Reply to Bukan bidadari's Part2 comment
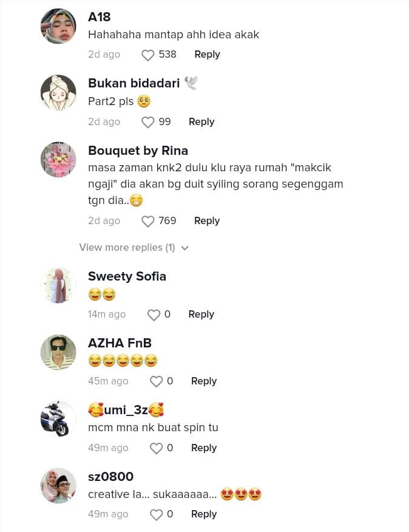The height and width of the screenshot is (532, 409). [x=201, y=122]
